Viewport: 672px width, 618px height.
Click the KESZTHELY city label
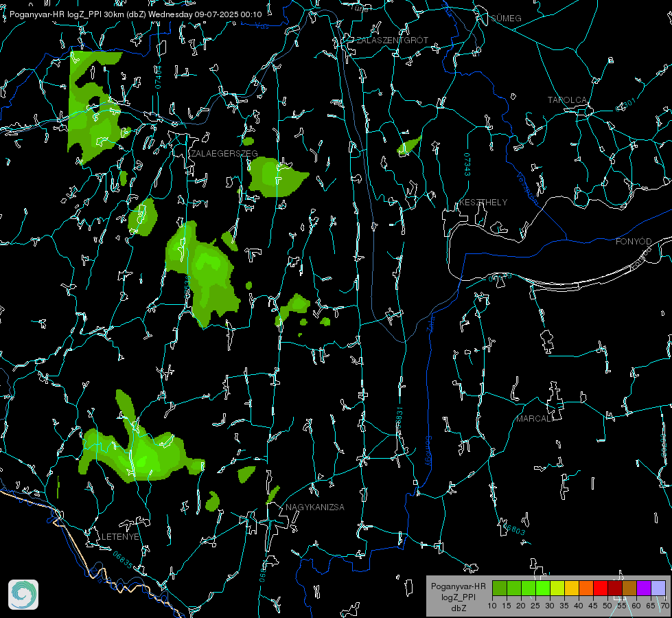(483, 203)
